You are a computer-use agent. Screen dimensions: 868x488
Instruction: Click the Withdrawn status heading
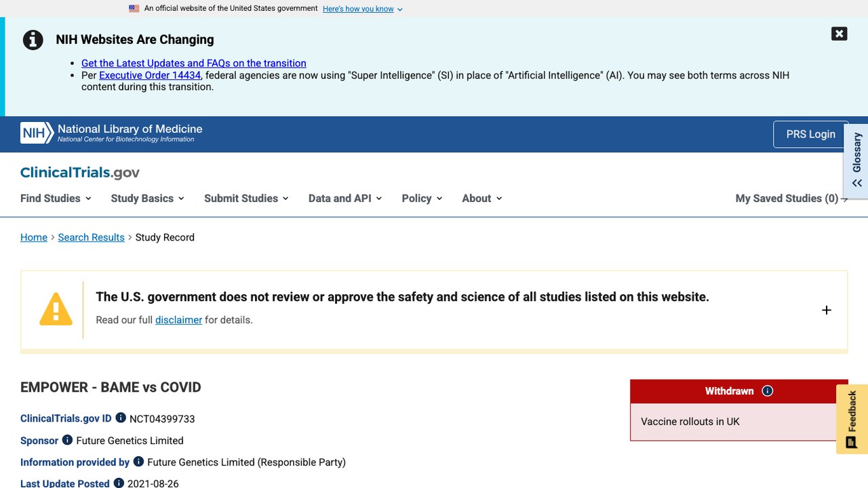click(729, 391)
